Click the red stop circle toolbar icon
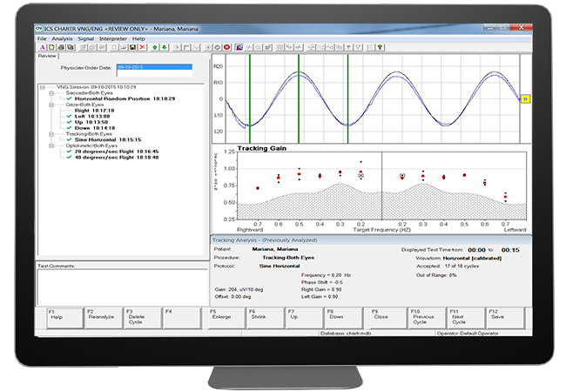566x392 pixels. pyautogui.click(x=227, y=47)
